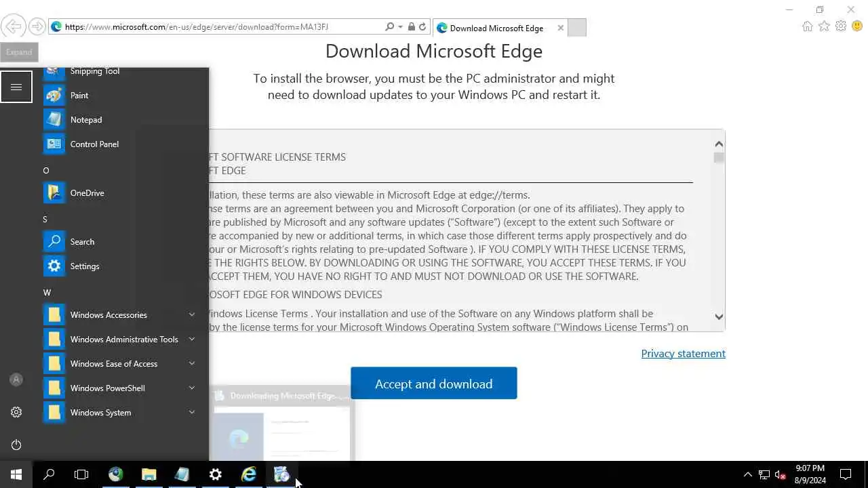
Task: Click the taskbar clock showing 9:07 PM
Action: click(x=810, y=474)
